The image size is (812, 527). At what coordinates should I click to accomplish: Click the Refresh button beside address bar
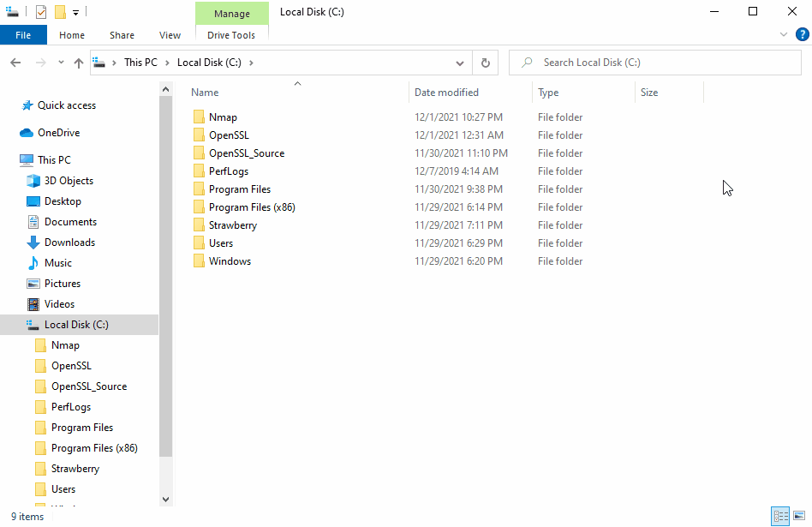point(486,63)
